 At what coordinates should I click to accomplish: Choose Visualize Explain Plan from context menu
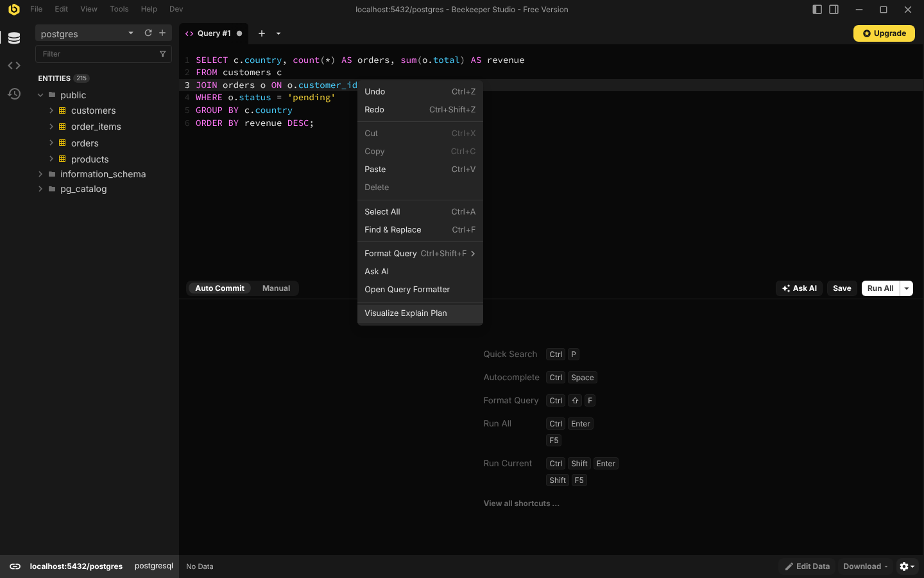pyautogui.click(x=420, y=313)
